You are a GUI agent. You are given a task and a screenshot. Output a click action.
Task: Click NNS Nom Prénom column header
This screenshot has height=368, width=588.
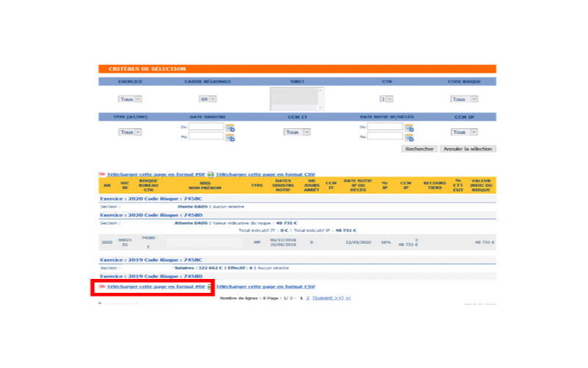pyautogui.click(x=205, y=185)
